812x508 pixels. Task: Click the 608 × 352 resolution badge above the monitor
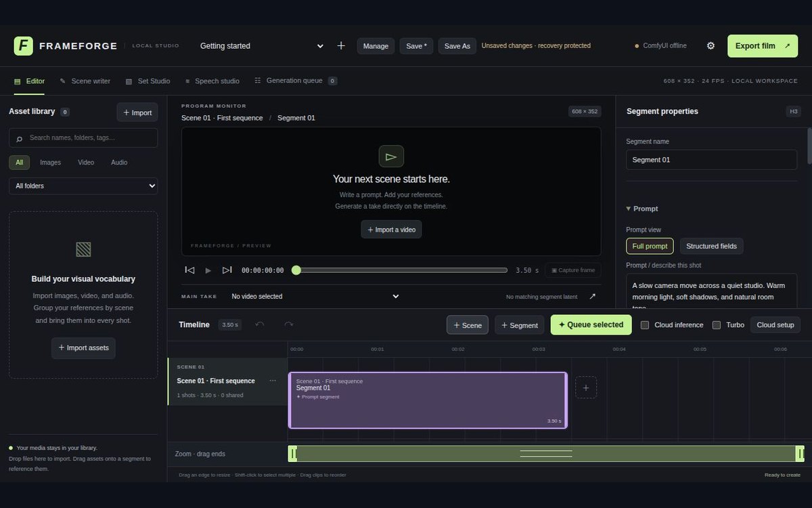[585, 112]
